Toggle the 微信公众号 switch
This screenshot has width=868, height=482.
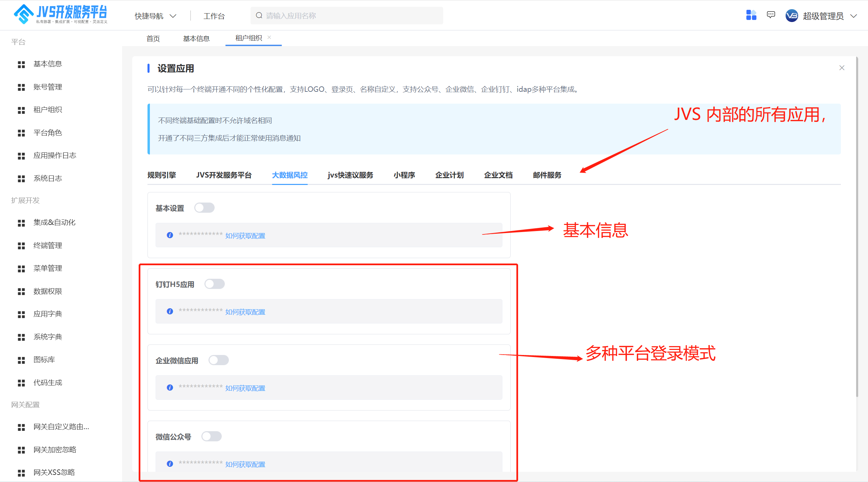tap(212, 436)
